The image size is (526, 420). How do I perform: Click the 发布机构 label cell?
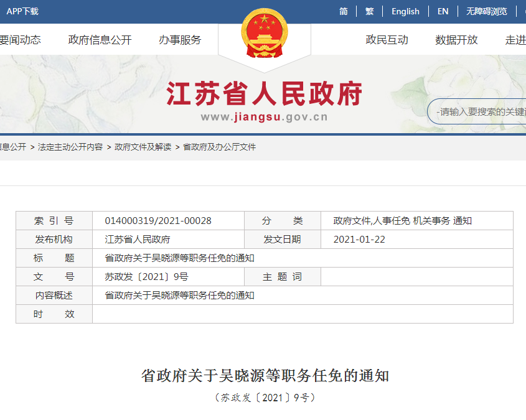(54, 240)
